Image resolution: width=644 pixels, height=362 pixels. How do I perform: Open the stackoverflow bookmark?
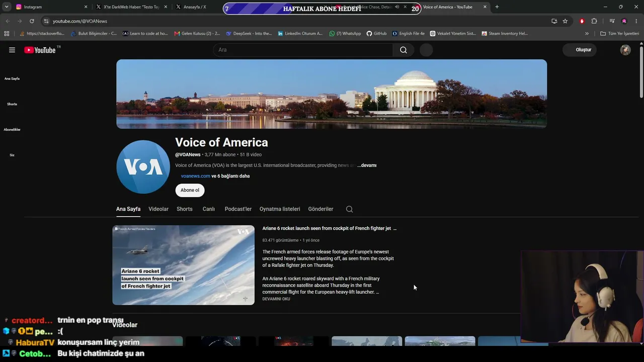(42, 34)
